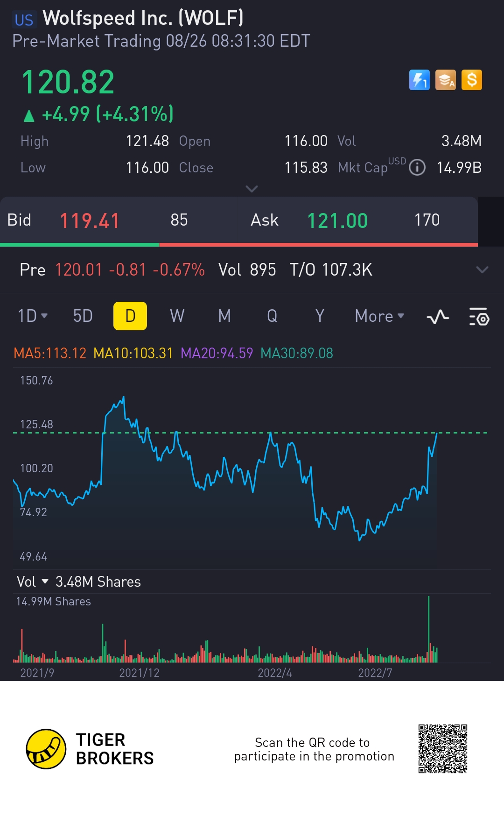Image resolution: width=504 pixels, height=817 pixels.
Task: Tap the pre-market price 120.01
Action: coord(78,270)
